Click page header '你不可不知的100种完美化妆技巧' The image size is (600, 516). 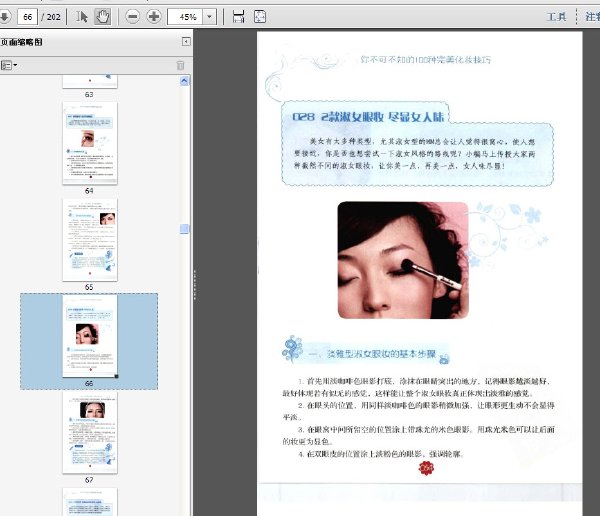[425, 59]
